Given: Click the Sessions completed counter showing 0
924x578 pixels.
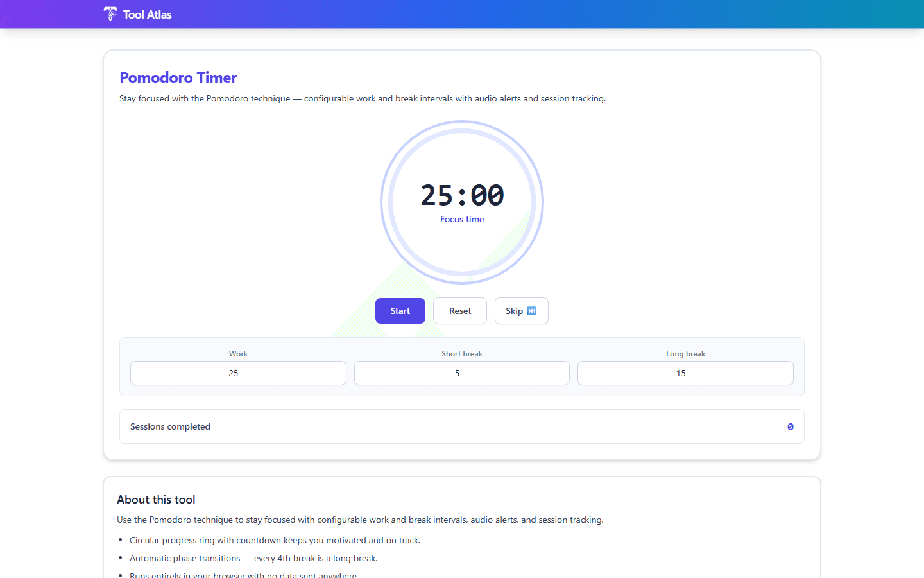Looking at the screenshot, I should point(790,426).
